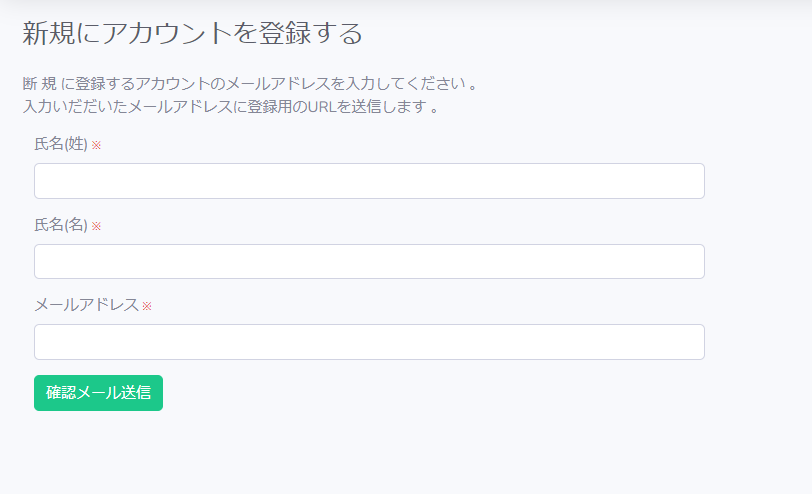
Task: Click the 断 規 text starting the description
Action: click(x=40, y=83)
